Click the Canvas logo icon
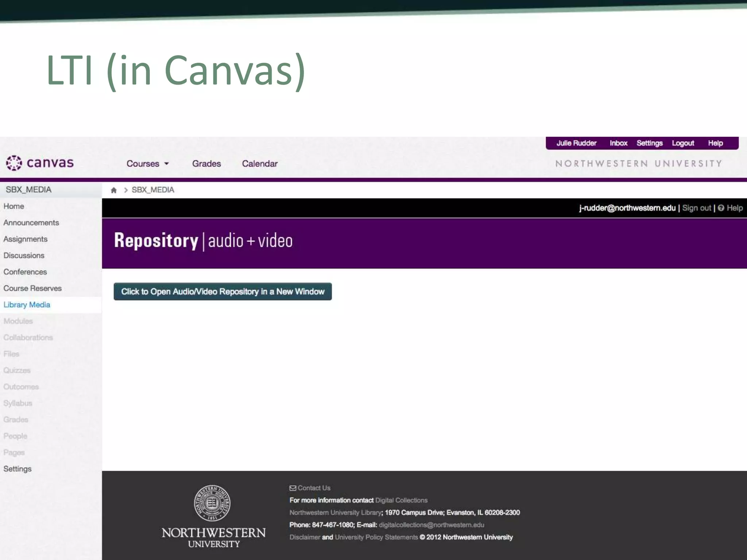 (14, 163)
